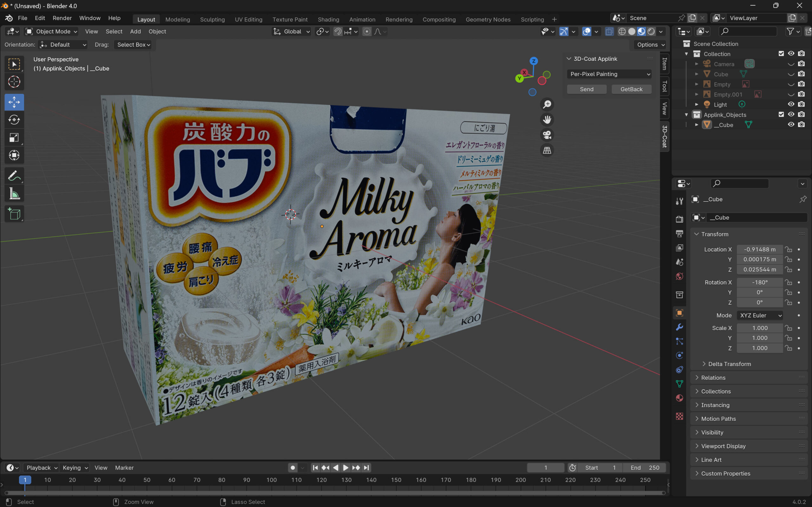Open the Render menu

[62, 18]
